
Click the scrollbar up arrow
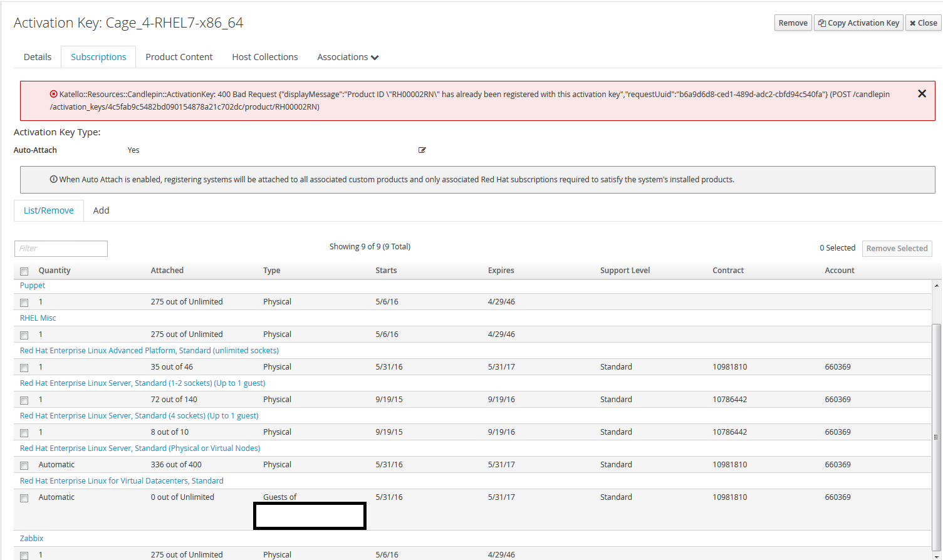click(937, 285)
